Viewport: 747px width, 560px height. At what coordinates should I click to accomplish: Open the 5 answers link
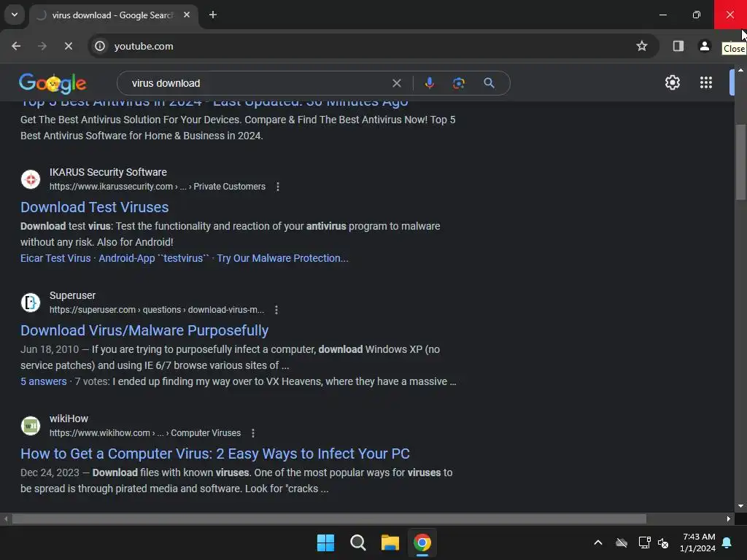[43, 381]
